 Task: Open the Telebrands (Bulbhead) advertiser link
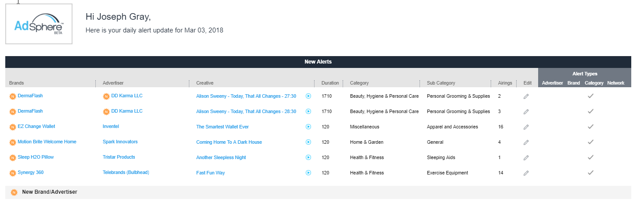[126, 173]
